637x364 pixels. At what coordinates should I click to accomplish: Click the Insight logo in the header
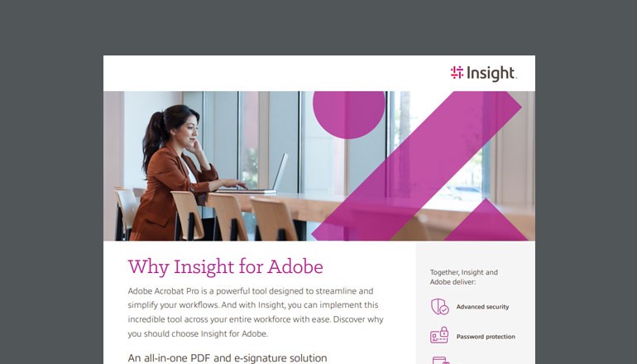coord(483,73)
